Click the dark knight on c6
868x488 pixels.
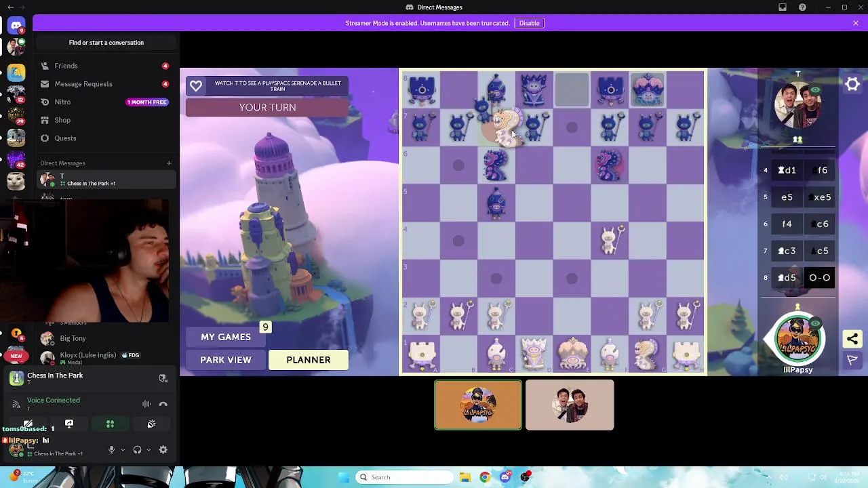click(496, 165)
